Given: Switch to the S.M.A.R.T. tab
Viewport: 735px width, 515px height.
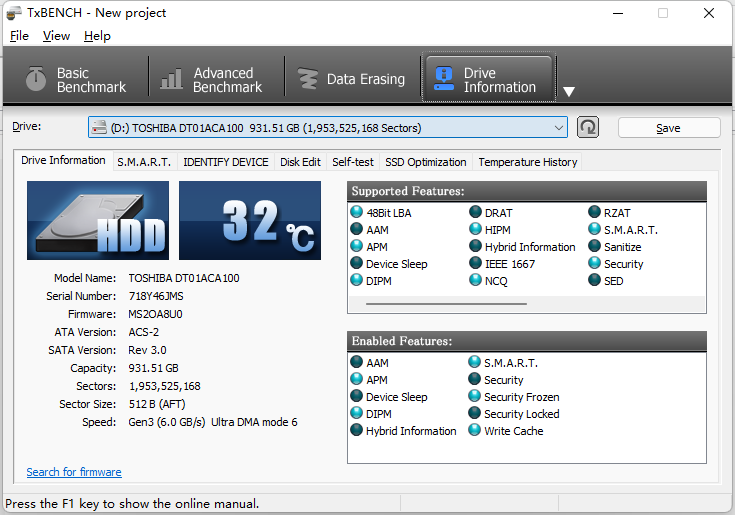Looking at the screenshot, I should [x=144, y=162].
